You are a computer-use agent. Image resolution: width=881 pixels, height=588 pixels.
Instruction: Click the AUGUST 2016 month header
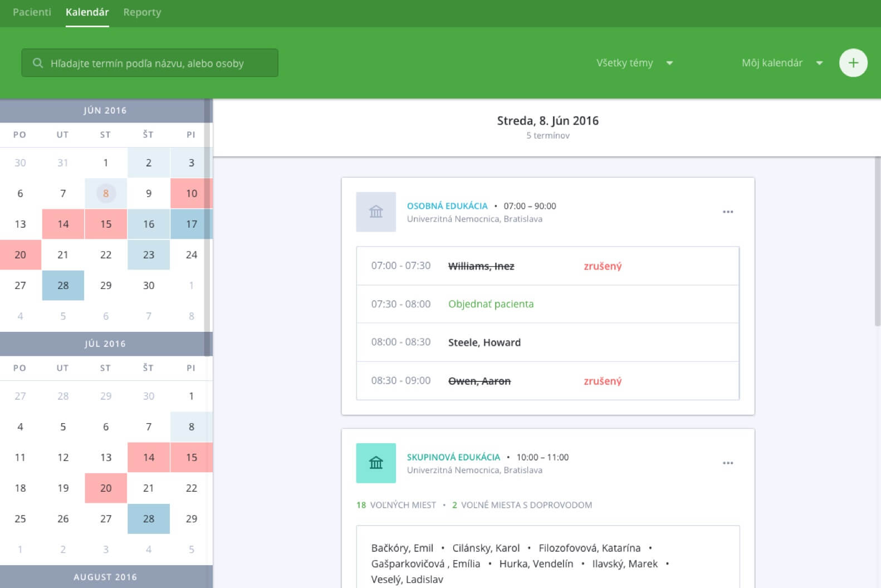(105, 577)
